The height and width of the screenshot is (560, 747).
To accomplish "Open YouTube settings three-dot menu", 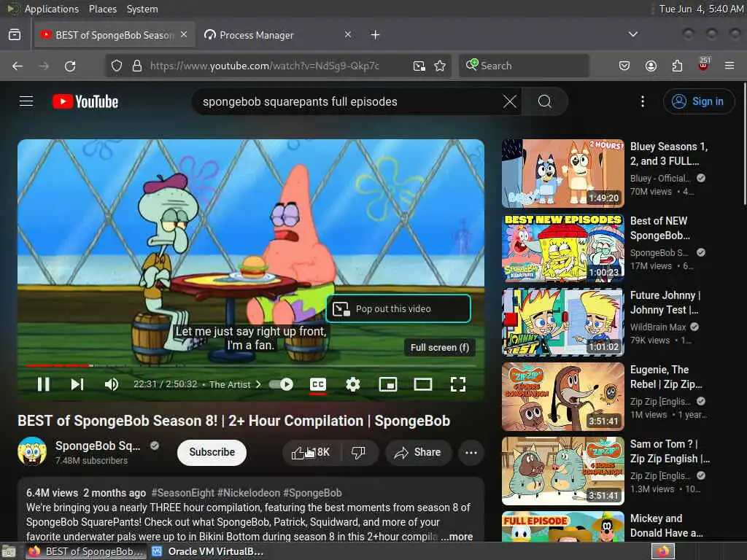I will [x=643, y=101].
